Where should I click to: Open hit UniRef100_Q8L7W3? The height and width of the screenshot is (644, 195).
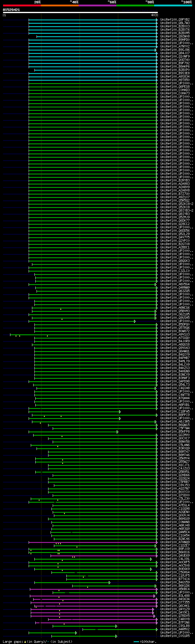click(175, 23)
